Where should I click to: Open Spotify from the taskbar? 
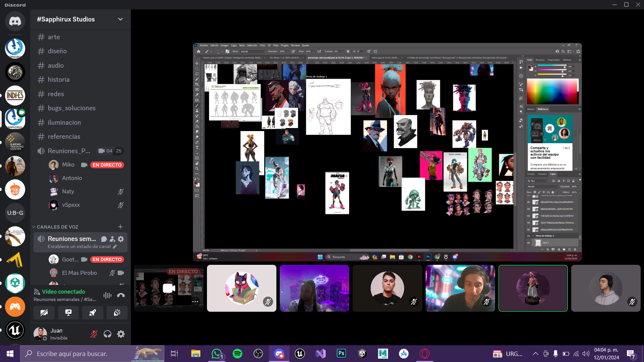tap(237, 354)
